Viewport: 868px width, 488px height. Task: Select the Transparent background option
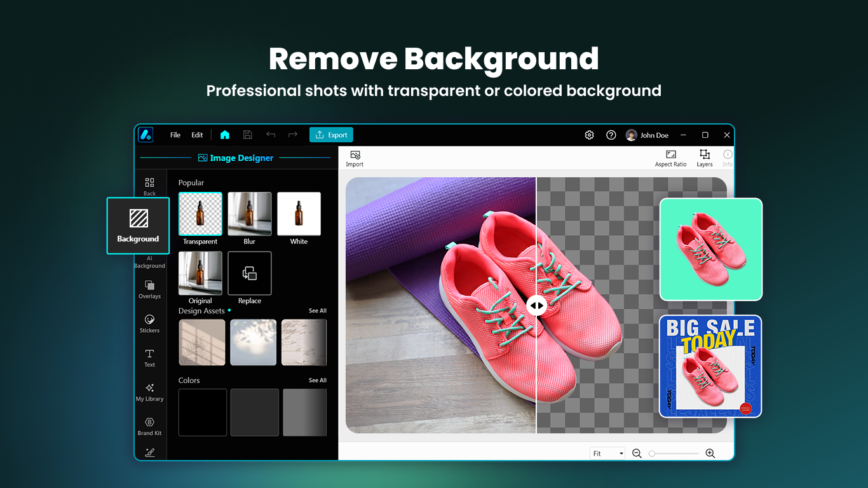[200, 213]
